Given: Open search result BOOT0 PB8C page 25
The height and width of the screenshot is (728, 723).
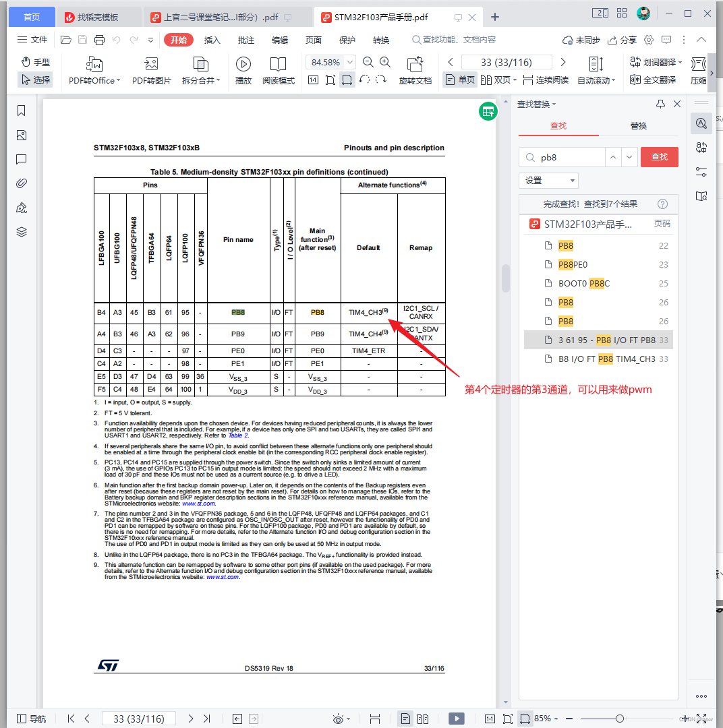Looking at the screenshot, I should click(x=598, y=283).
